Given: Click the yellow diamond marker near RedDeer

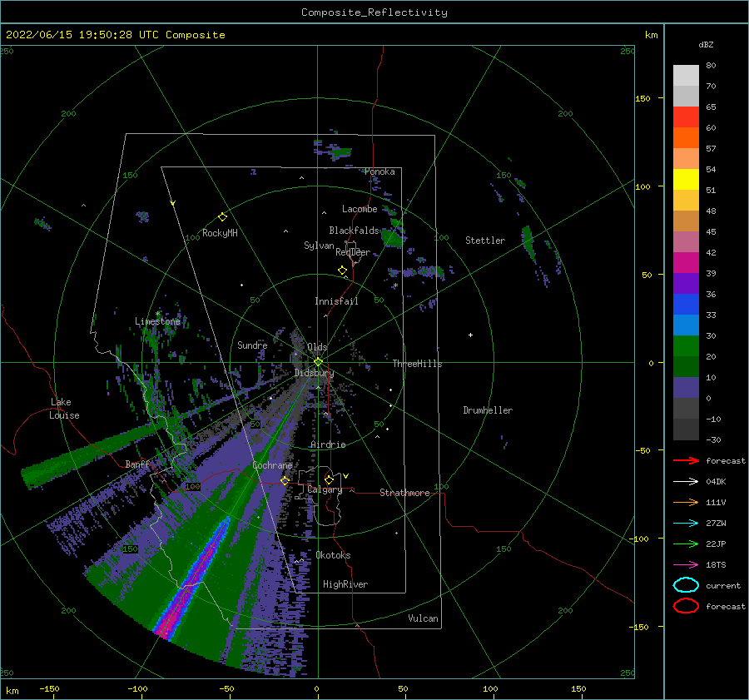Looking at the screenshot, I should pos(342,271).
